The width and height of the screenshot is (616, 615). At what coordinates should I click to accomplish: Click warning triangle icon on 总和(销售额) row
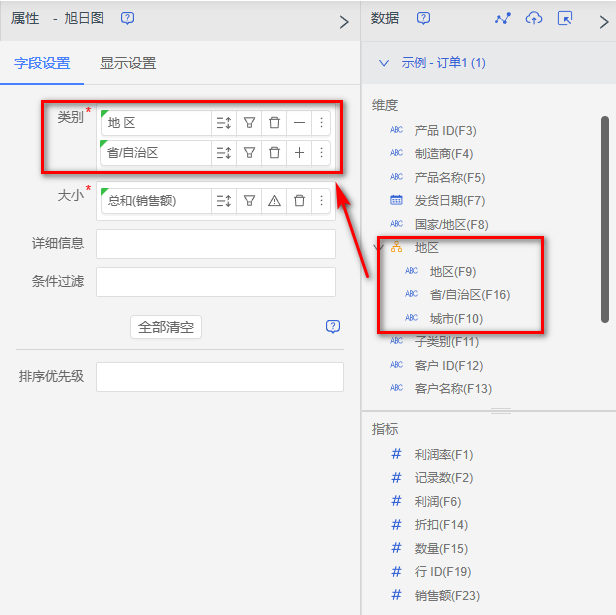click(274, 201)
